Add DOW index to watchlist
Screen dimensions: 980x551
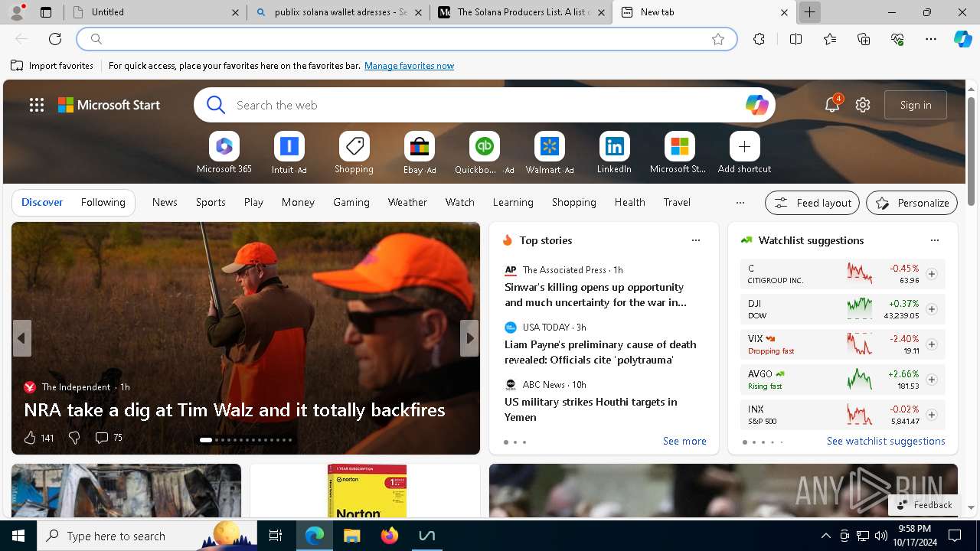[932, 309]
